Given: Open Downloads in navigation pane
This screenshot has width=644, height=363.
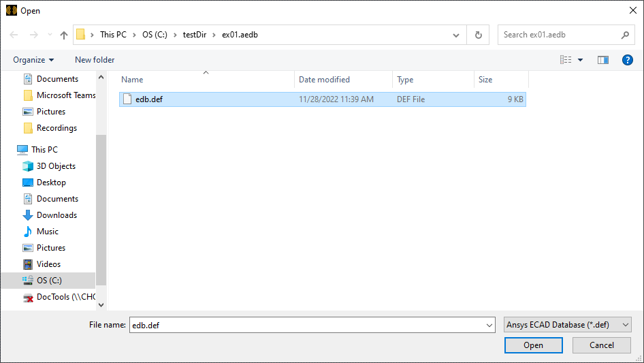Looking at the screenshot, I should (x=57, y=215).
